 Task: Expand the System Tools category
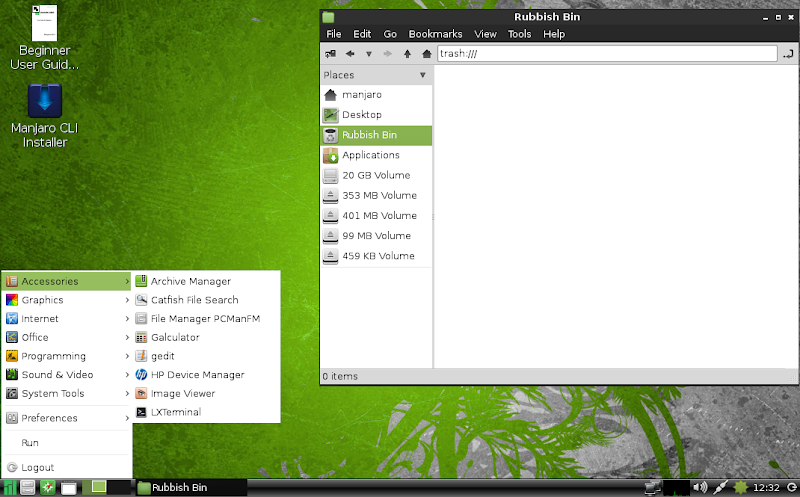point(66,393)
